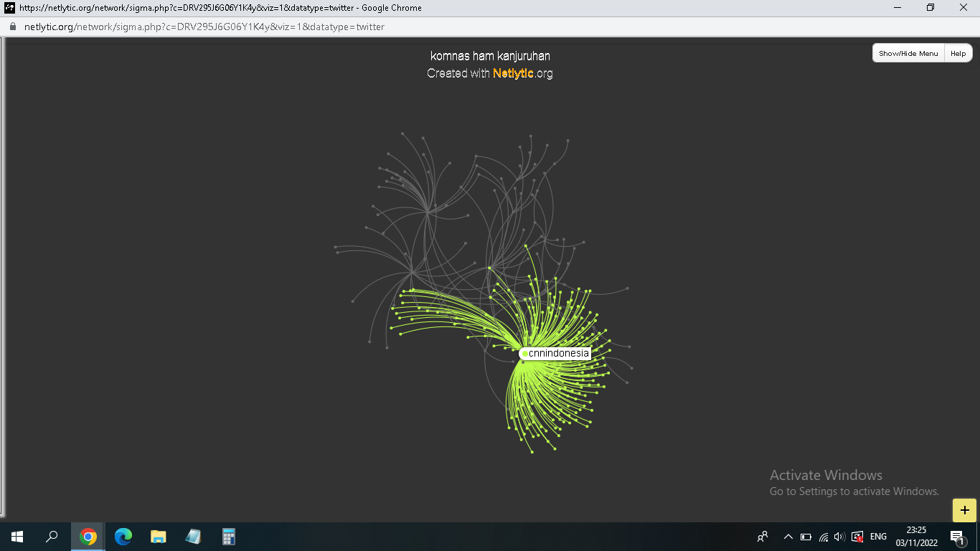Open Calculator from taskbar

229,537
